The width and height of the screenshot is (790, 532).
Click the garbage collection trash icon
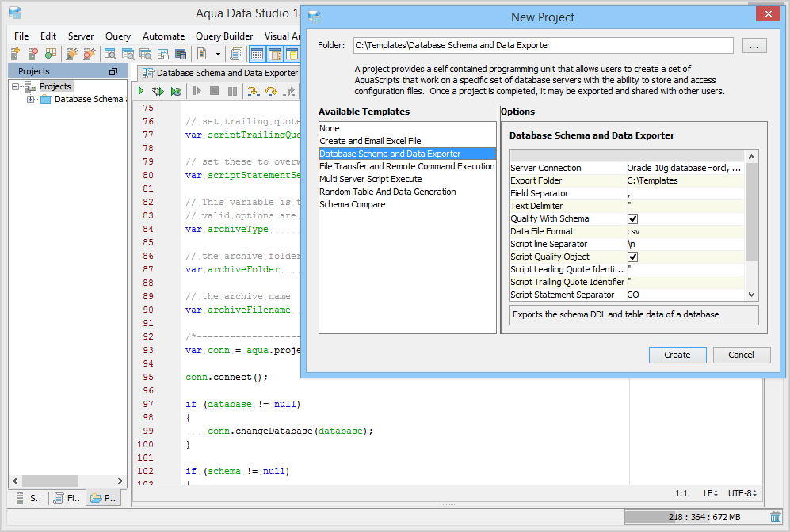(775, 517)
